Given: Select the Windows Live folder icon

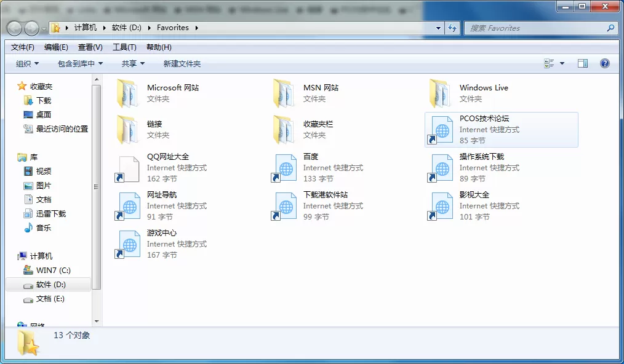Looking at the screenshot, I should [x=440, y=93].
